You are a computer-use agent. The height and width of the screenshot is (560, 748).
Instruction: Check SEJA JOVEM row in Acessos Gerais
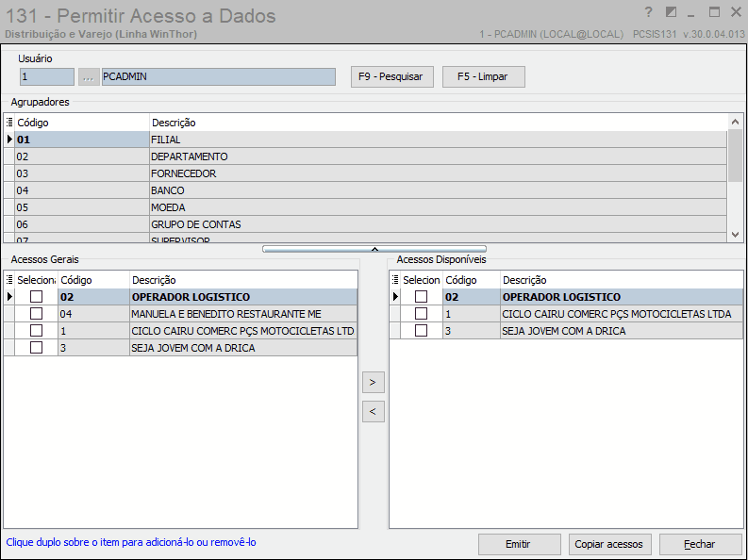click(x=36, y=348)
